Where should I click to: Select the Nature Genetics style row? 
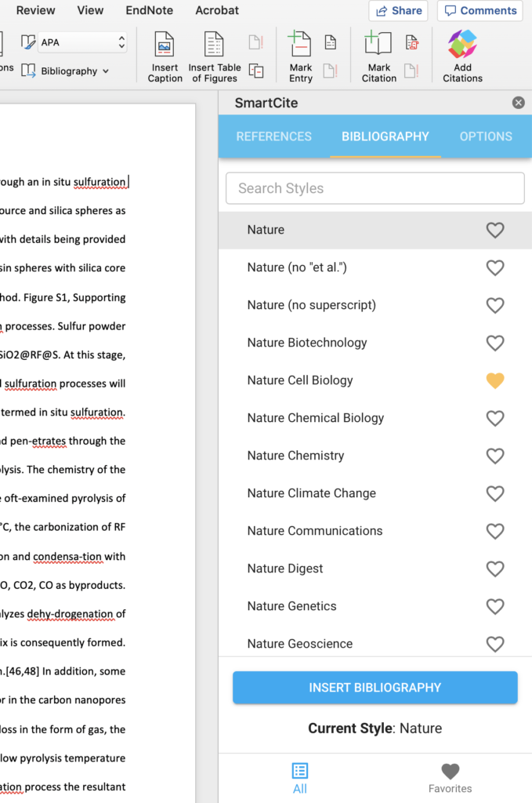[x=375, y=606]
